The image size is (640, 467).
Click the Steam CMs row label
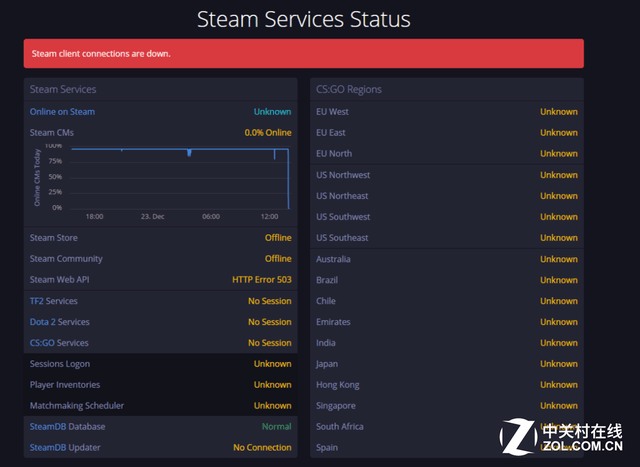tap(52, 132)
